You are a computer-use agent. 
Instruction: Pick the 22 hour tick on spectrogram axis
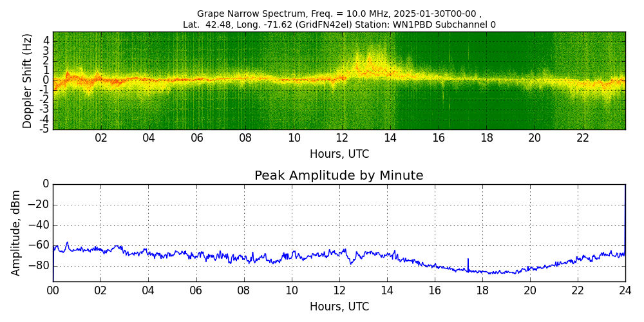[x=583, y=138]
